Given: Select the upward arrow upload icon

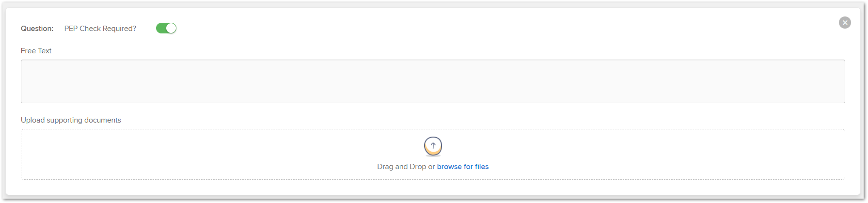Looking at the screenshot, I should [433, 146].
